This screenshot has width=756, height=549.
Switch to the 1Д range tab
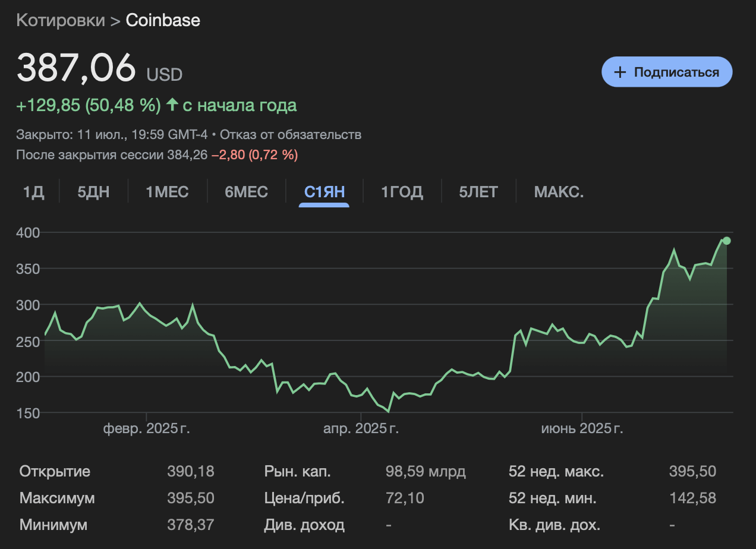[x=34, y=192]
